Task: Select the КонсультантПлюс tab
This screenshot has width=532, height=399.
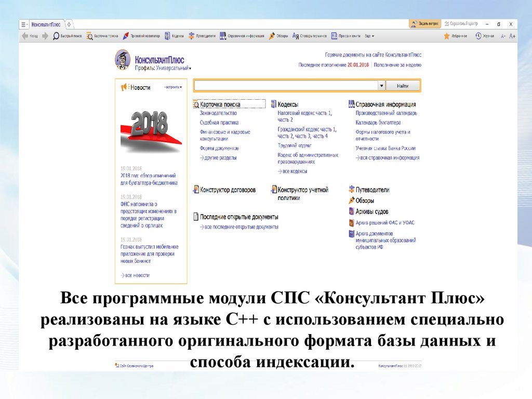Action: 46,24
